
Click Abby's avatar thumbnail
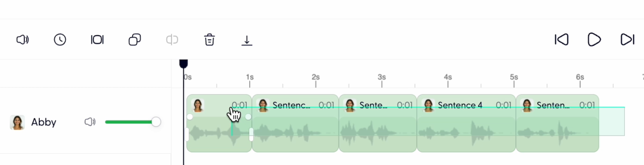17,122
